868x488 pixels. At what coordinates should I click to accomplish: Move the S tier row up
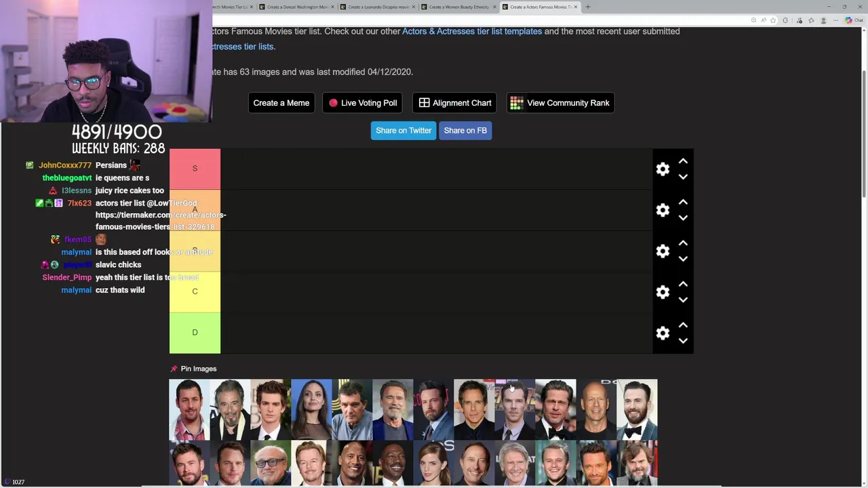coord(683,161)
